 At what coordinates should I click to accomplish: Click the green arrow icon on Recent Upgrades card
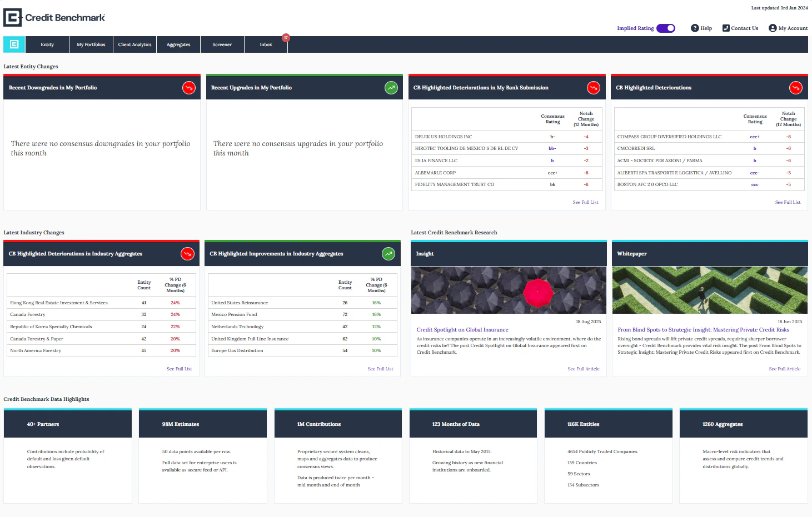point(391,87)
